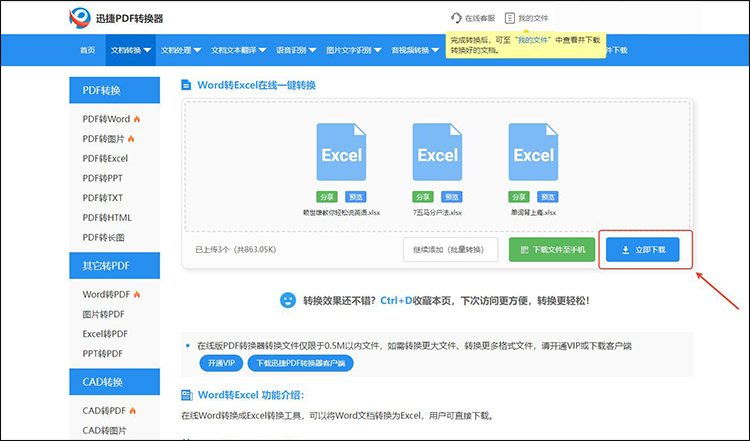
Task: Click the download arrow icon in 立即下载
Action: tap(625, 250)
